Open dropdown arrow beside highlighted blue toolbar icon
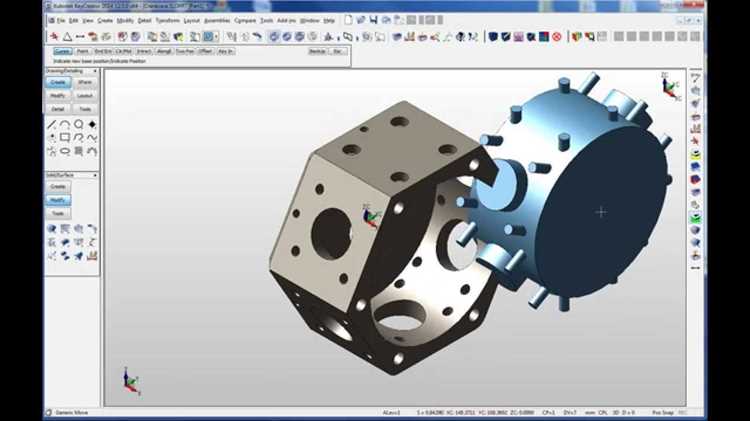Screen dimensions: 750x421 tap(217, 36)
